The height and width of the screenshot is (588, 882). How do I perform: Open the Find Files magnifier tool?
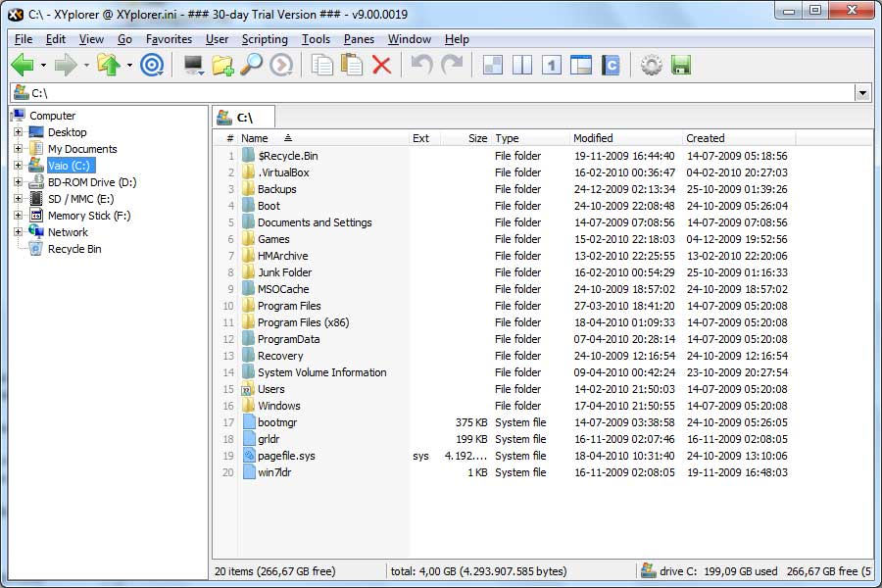click(251, 66)
